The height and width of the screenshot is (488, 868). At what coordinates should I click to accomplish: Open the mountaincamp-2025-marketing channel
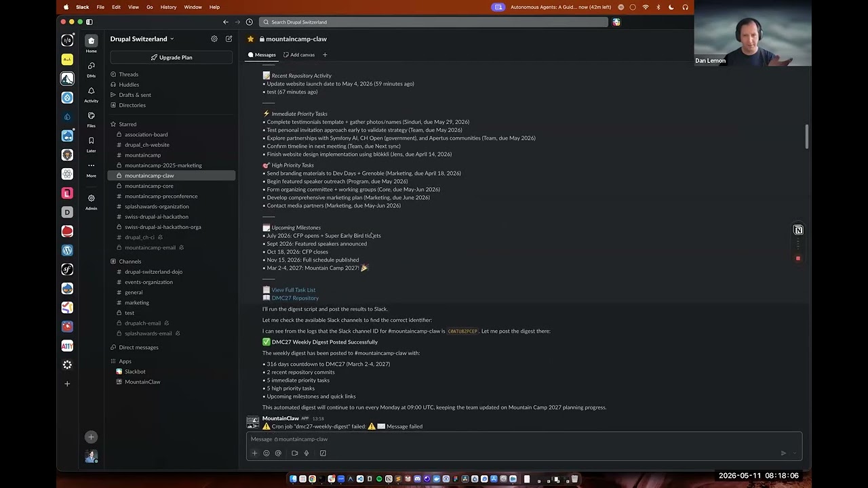163,165
